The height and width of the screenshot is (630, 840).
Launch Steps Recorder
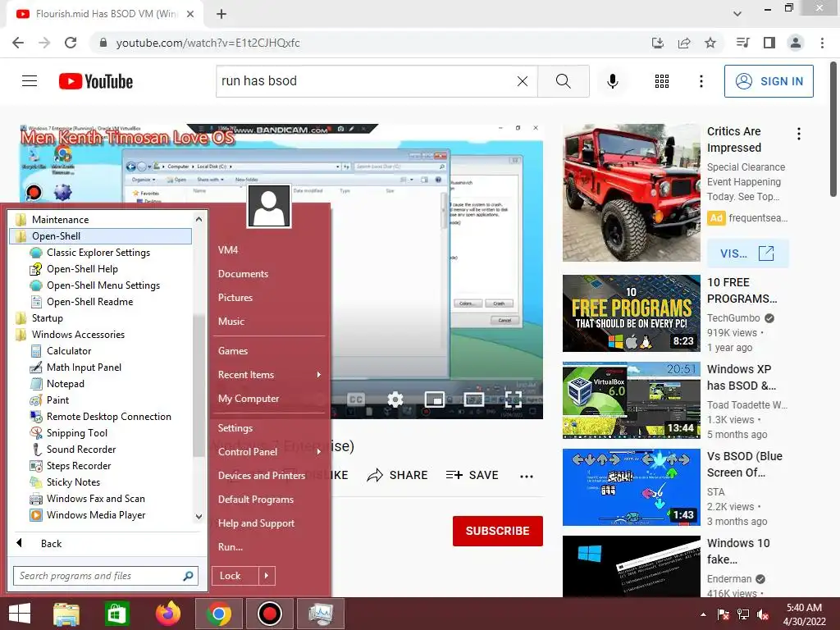click(78, 466)
